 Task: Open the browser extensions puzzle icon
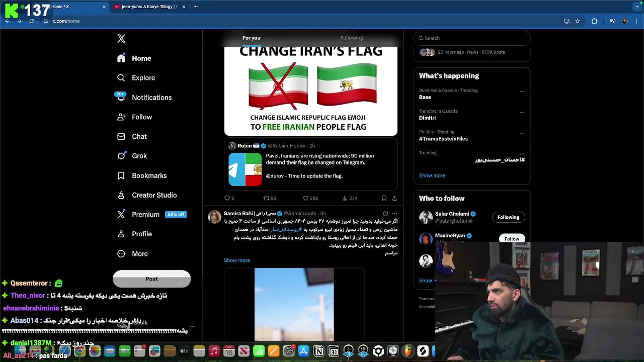pyautogui.click(x=594, y=21)
